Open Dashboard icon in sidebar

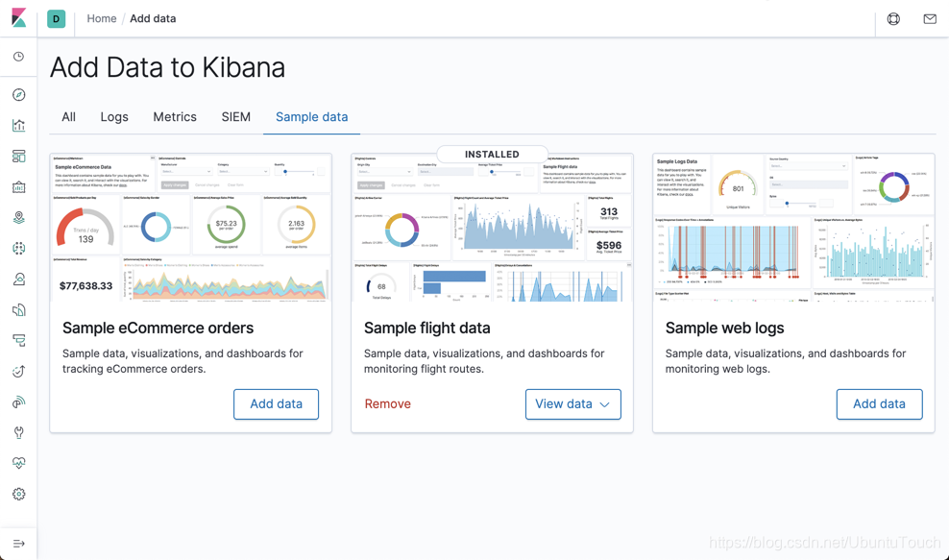[x=19, y=157]
